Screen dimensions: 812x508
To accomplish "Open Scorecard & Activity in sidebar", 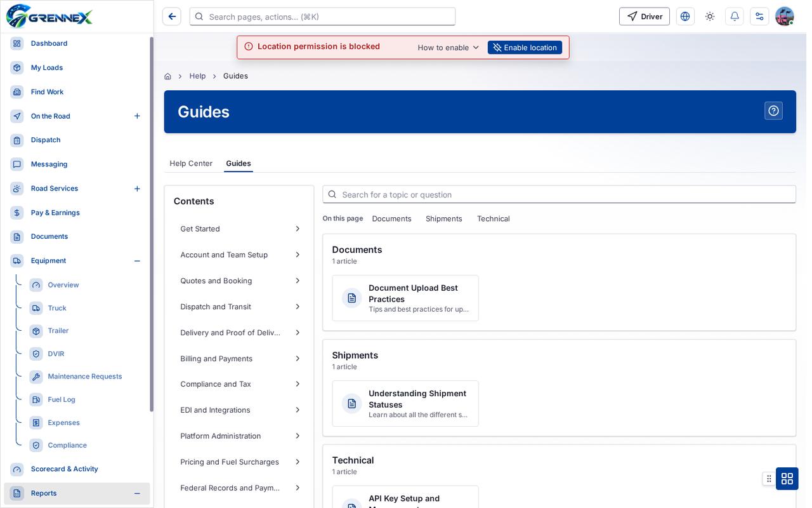I will (77, 469).
